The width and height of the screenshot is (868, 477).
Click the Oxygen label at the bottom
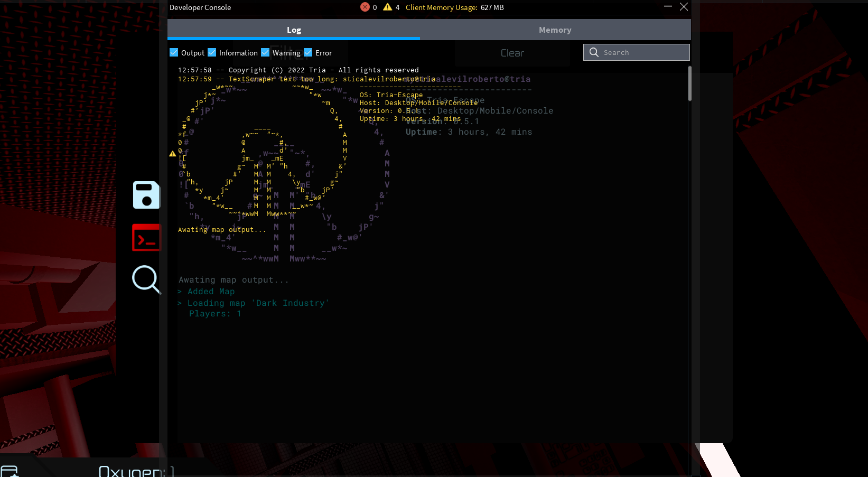(135, 469)
